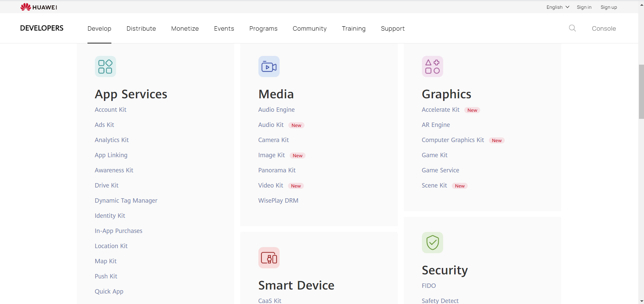Click the Smart Device icon

[269, 258]
